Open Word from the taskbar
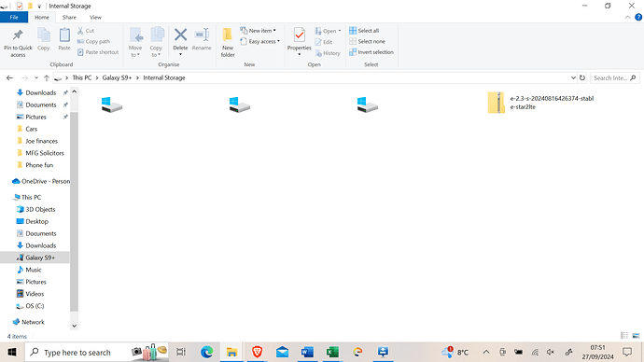The width and height of the screenshot is (644, 362). click(x=307, y=352)
